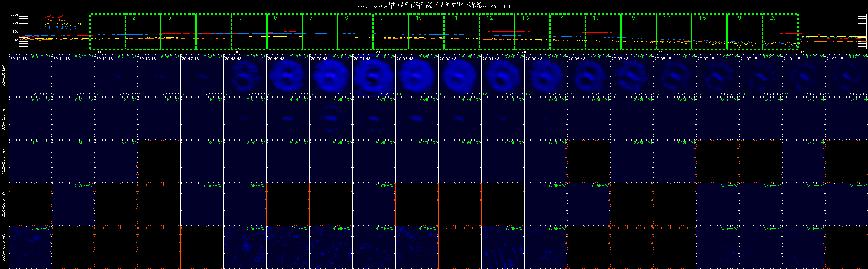The height and width of the screenshot is (269, 868).
Task: Open the 50-100 keV image labeled 4.84E+03
Action: [x=331, y=247]
